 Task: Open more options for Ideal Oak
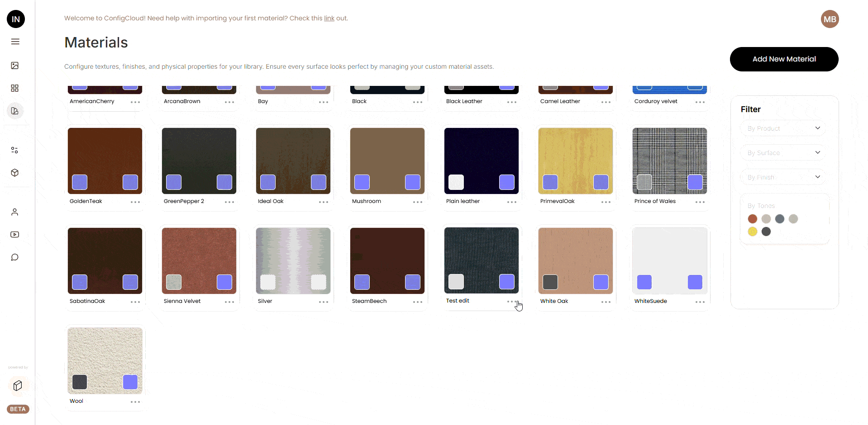click(324, 202)
